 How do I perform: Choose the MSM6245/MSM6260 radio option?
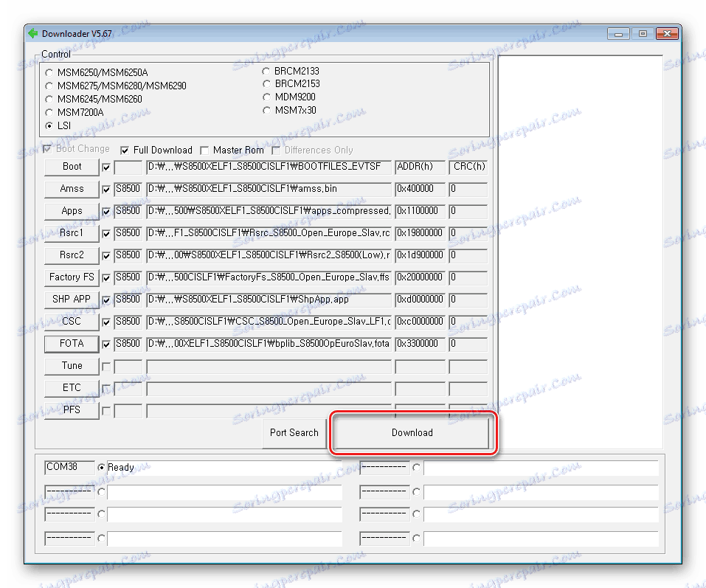49,99
